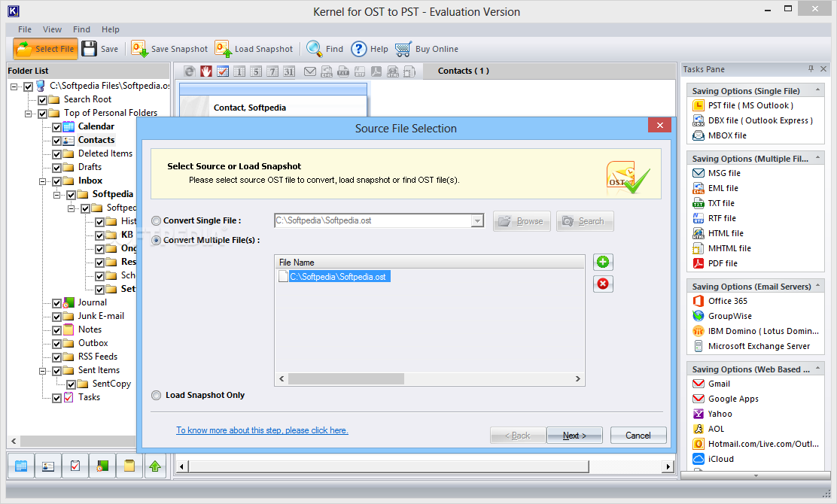
Task: Click the Cancel button in dialog
Action: point(638,436)
